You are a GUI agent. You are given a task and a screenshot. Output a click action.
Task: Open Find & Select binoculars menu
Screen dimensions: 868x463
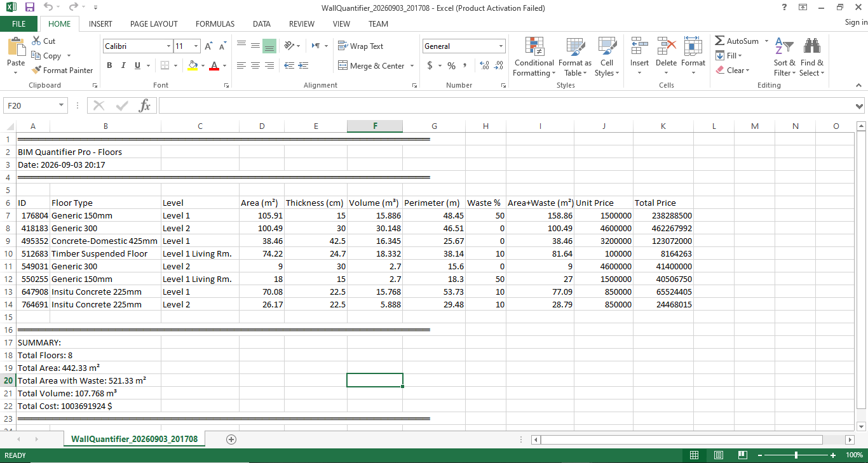point(811,57)
